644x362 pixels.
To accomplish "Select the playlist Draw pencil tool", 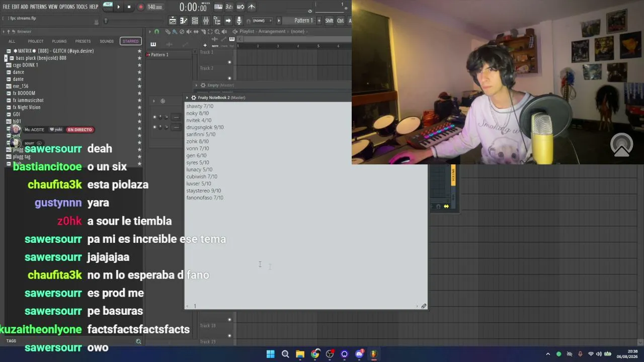I will 168,32.
